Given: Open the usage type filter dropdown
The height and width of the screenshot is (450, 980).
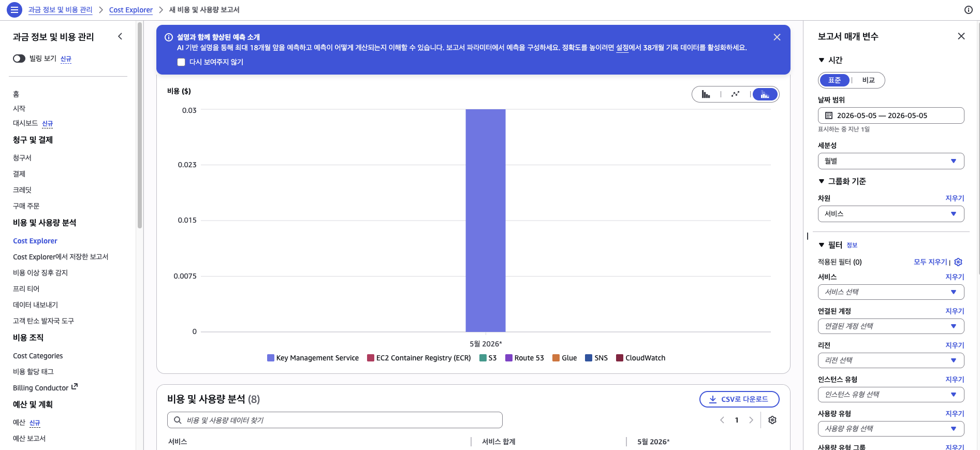Looking at the screenshot, I should click(891, 429).
